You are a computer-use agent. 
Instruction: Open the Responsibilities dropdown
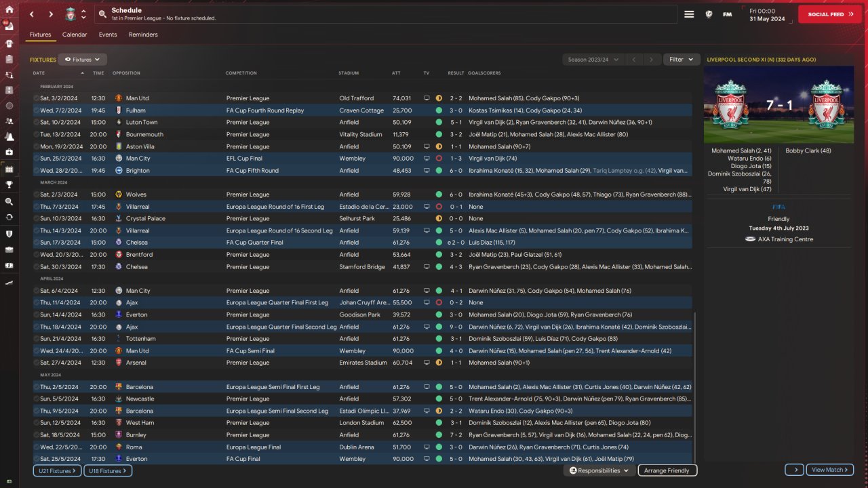click(x=599, y=470)
